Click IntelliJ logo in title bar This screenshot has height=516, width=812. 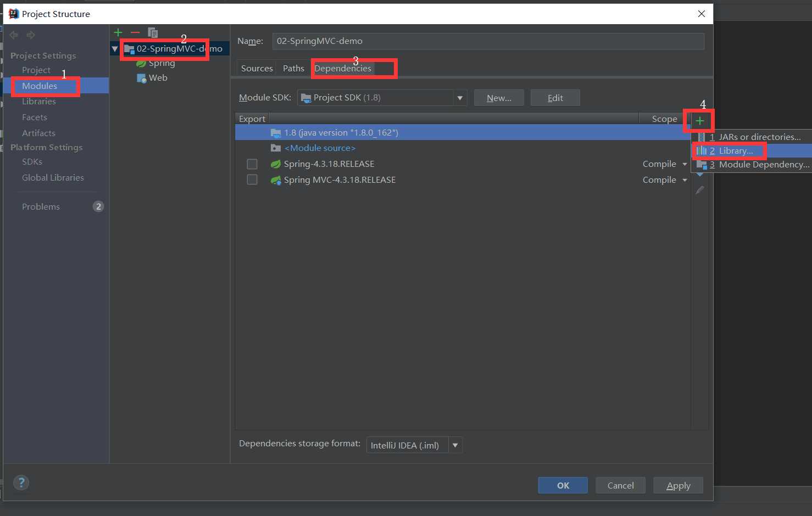tap(14, 14)
